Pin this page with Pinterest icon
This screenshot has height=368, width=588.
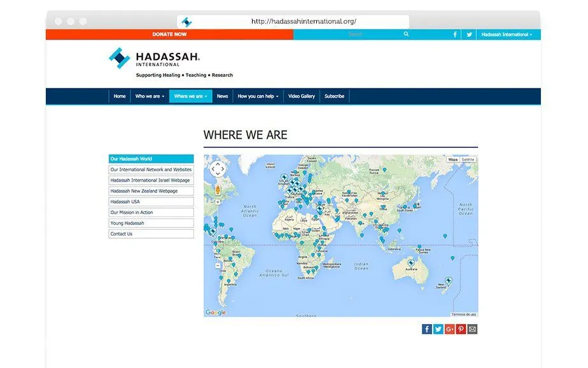point(461,329)
